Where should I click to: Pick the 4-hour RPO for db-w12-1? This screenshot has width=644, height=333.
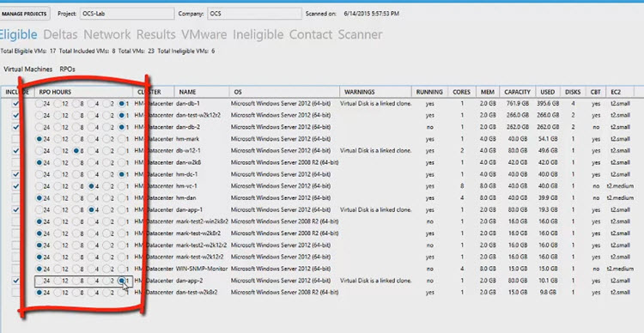(x=91, y=151)
